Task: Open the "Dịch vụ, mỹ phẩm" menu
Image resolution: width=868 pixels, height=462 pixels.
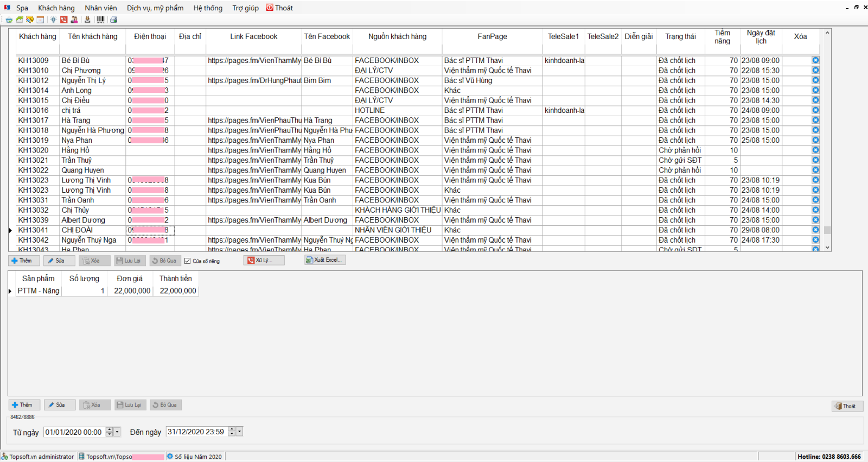Action: tap(155, 8)
